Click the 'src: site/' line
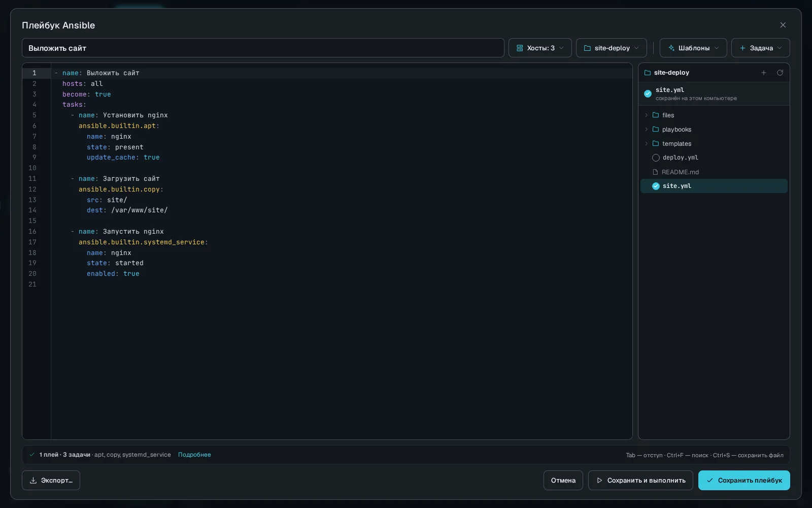The width and height of the screenshot is (812, 508). tap(107, 200)
